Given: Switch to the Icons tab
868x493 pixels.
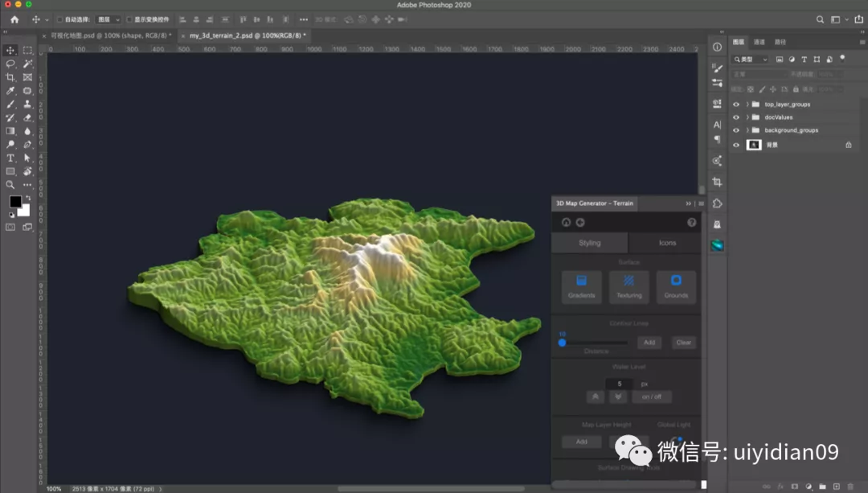Looking at the screenshot, I should pyautogui.click(x=667, y=243).
